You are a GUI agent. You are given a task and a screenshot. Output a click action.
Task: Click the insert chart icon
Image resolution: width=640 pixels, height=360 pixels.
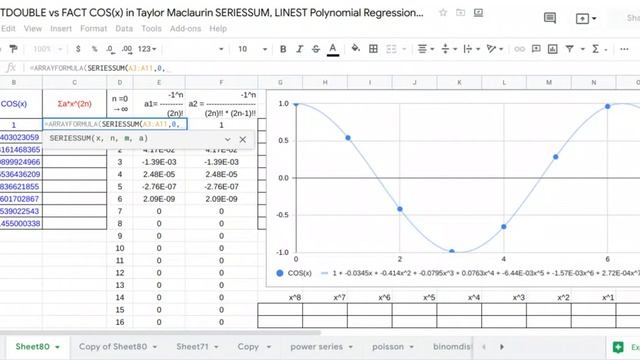[x=553, y=49]
